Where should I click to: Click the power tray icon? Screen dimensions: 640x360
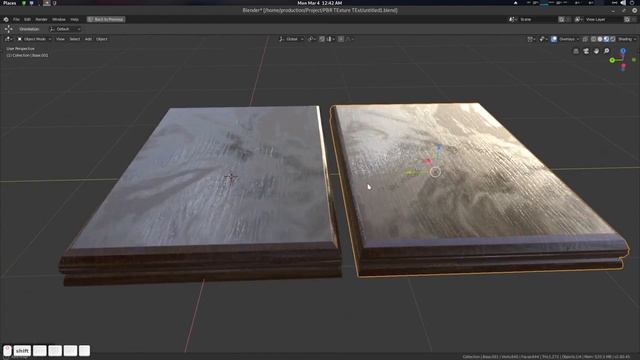[633, 3]
